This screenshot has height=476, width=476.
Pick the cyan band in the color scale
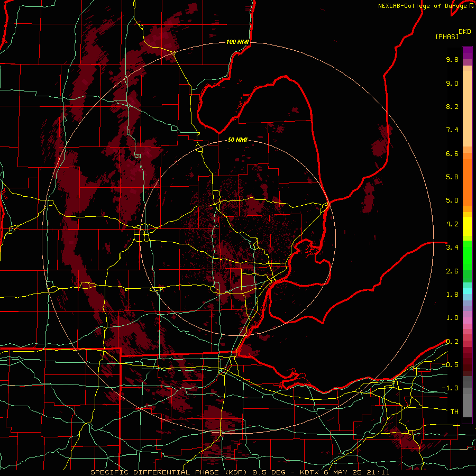coord(467,290)
